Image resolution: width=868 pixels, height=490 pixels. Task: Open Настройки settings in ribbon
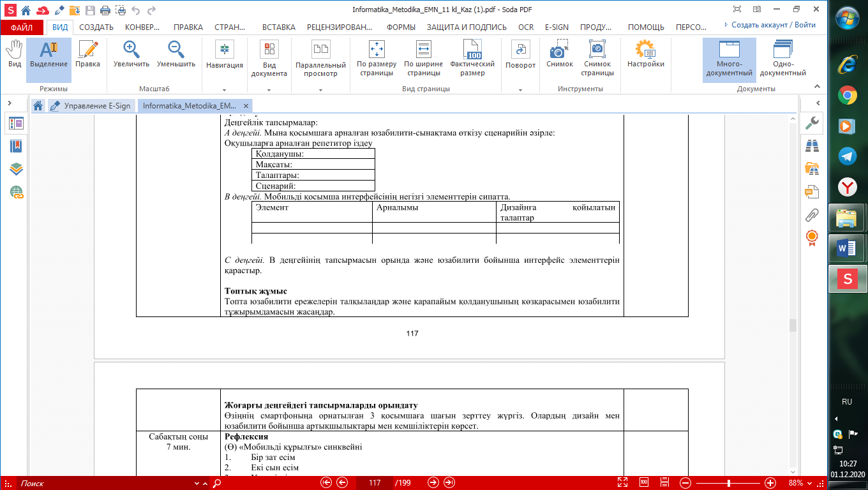(x=646, y=54)
